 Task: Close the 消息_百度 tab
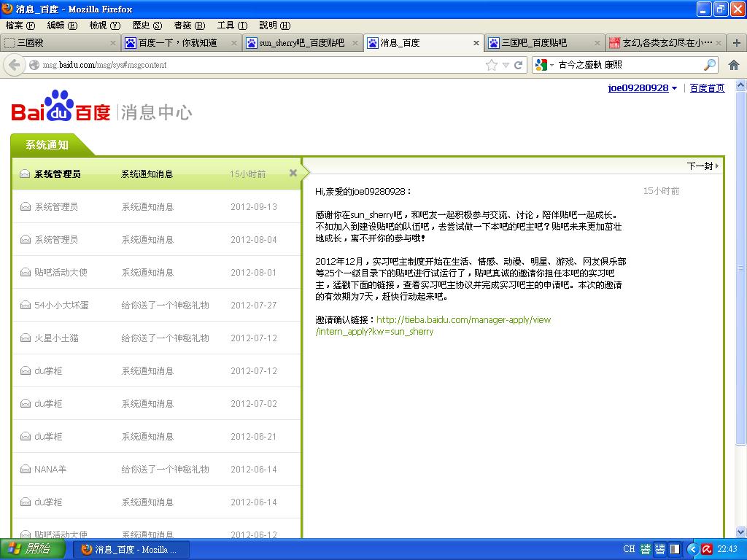click(x=476, y=43)
